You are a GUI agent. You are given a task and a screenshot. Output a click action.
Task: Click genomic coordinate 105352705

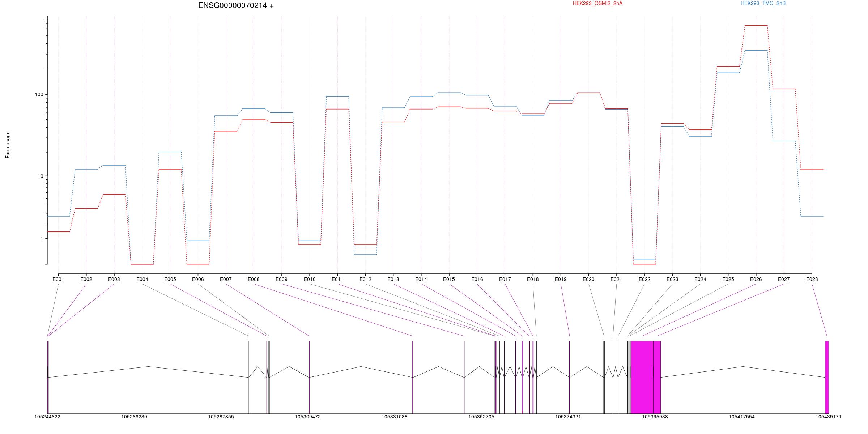pos(481,417)
